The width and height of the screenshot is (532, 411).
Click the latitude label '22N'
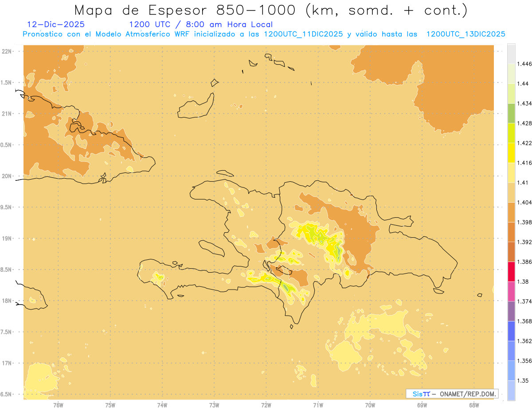point(7,51)
